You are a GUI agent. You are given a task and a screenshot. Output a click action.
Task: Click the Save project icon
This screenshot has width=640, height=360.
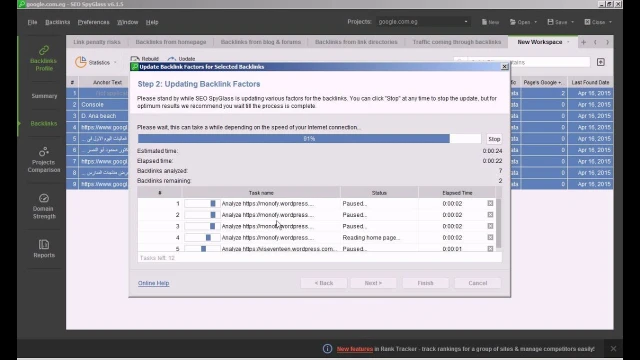(x=550, y=22)
